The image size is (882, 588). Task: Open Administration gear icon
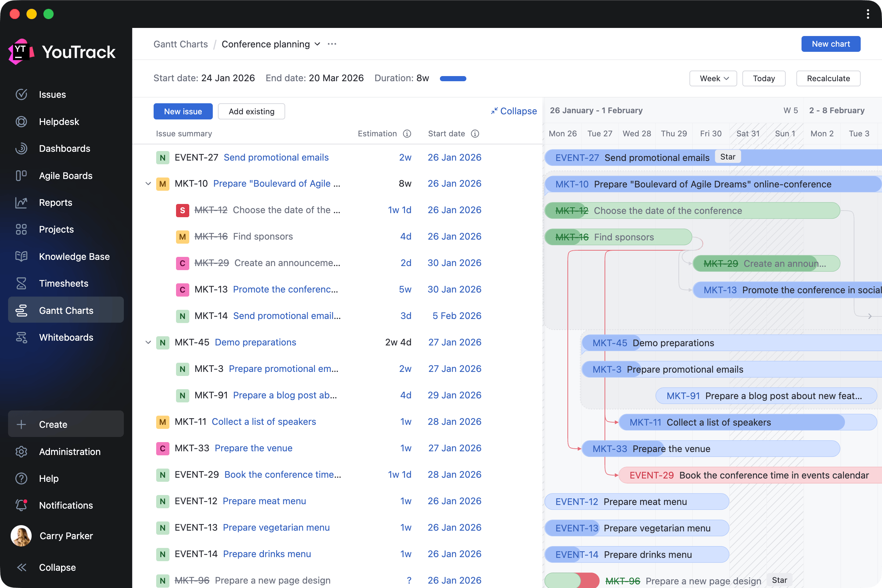click(x=21, y=452)
